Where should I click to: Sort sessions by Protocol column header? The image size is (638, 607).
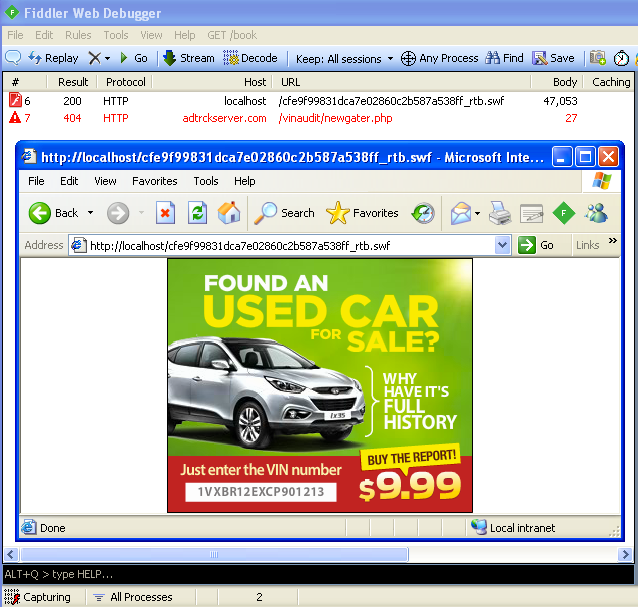point(125,82)
